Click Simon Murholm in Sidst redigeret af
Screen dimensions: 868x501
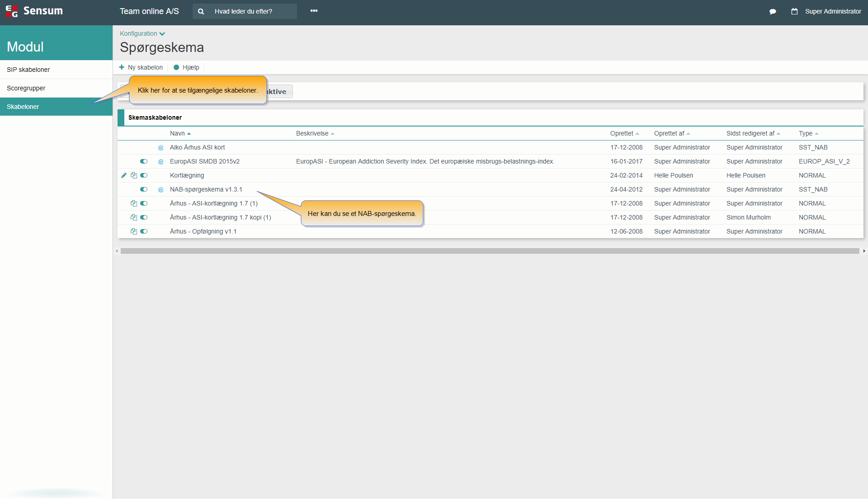(x=749, y=217)
